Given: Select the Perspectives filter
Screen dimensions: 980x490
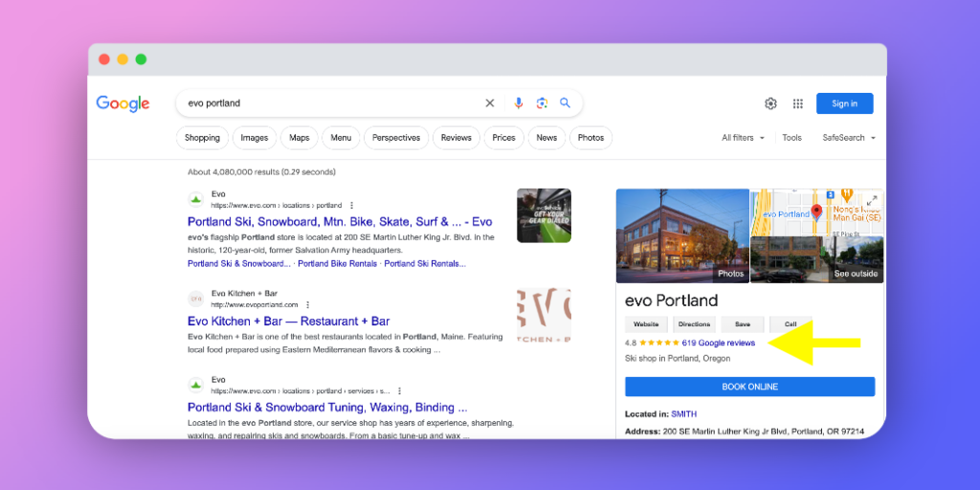Looking at the screenshot, I should coord(396,138).
